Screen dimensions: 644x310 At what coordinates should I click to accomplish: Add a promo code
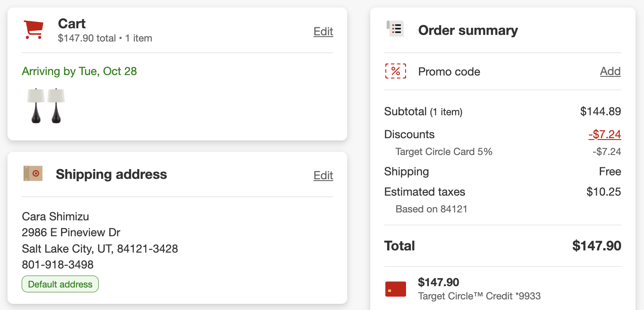pos(610,71)
